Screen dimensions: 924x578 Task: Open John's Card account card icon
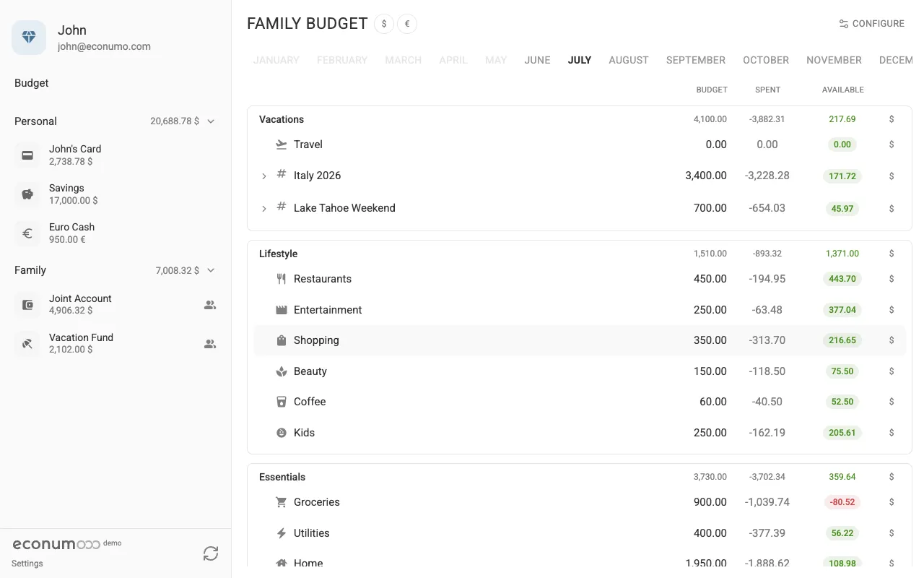coord(27,155)
